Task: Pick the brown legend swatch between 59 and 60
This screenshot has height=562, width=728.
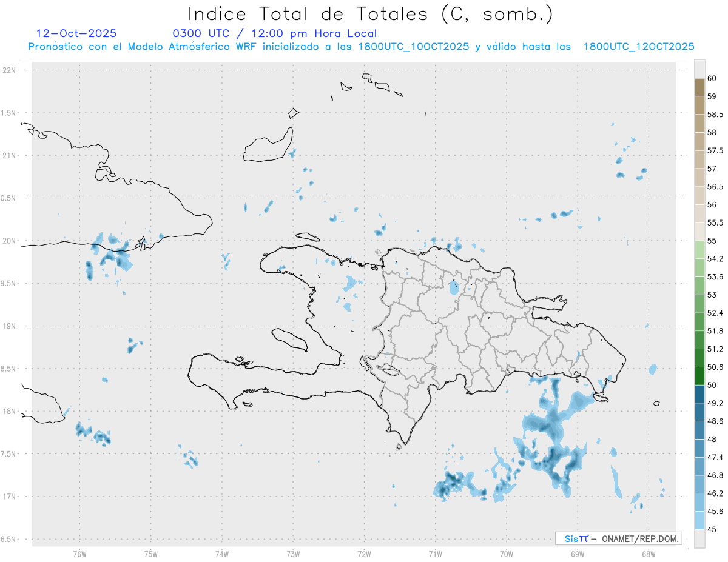Action: tap(699, 87)
